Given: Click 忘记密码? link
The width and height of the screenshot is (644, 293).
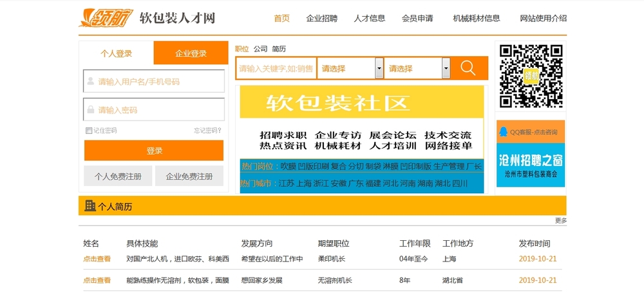Looking at the screenshot, I should tap(208, 131).
